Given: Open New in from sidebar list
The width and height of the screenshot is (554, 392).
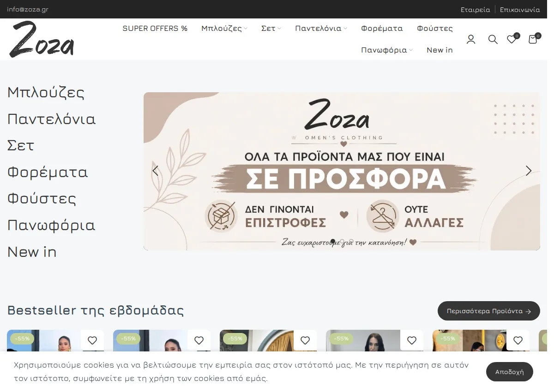Looking at the screenshot, I should pyautogui.click(x=32, y=252).
